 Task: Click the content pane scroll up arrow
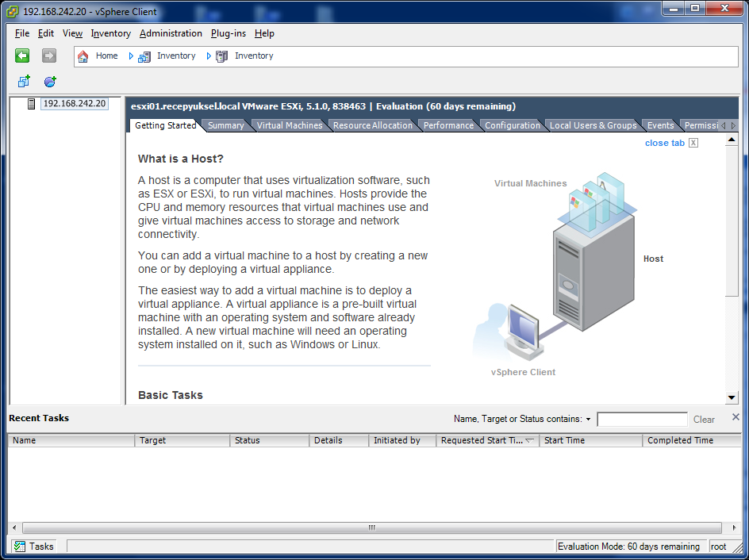click(x=732, y=140)
